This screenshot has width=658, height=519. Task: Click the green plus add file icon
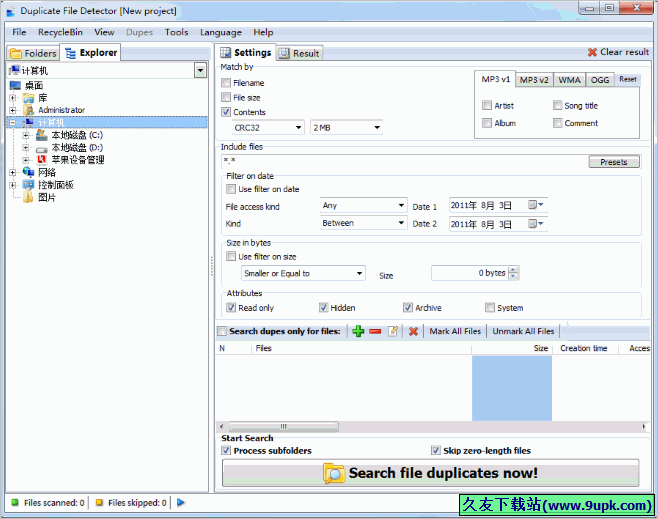pos(358,331)
